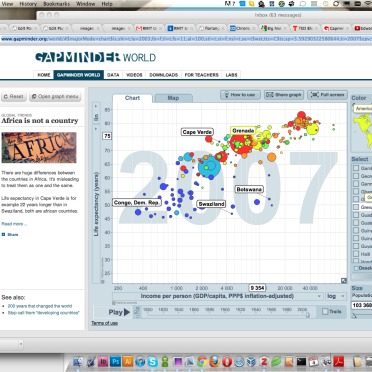Open the calendar app in the dock
The height and width of the screenshot is (372, 372).
313,362
